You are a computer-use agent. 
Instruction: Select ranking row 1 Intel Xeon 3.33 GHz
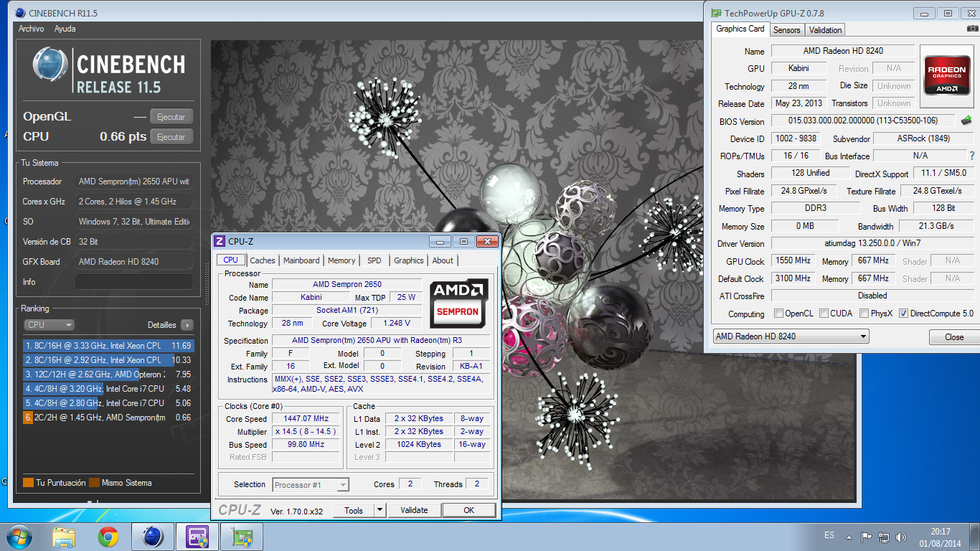point(108,346)
